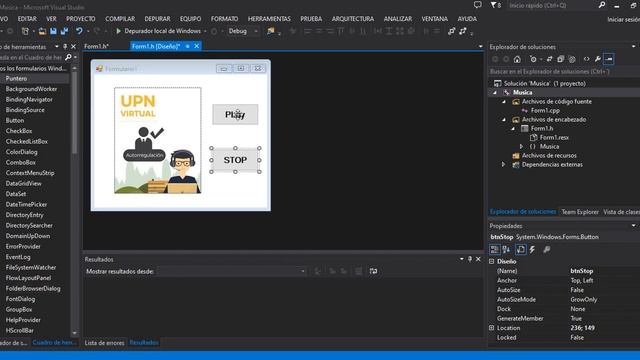Pick the GroupBox control from the toolbox
The image size is (640, 360).
tap(19, 309)
